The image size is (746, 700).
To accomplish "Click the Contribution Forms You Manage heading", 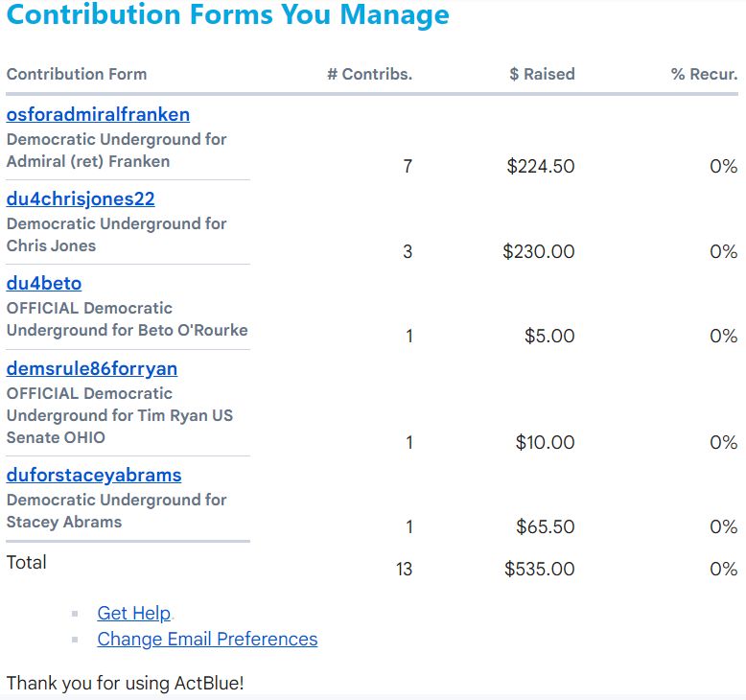I will click(227, 15).
